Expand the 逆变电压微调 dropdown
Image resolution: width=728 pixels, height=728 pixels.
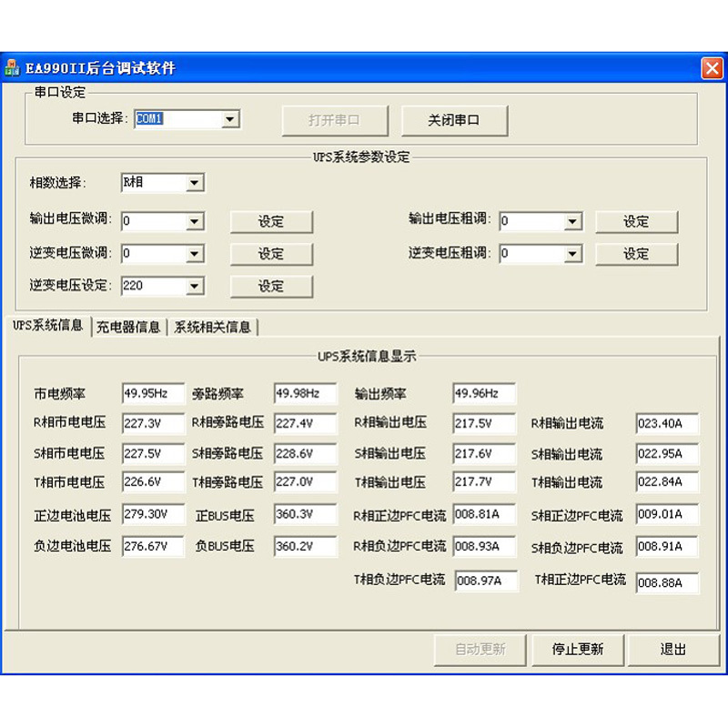pyautogui.click(x=195, y=254)
